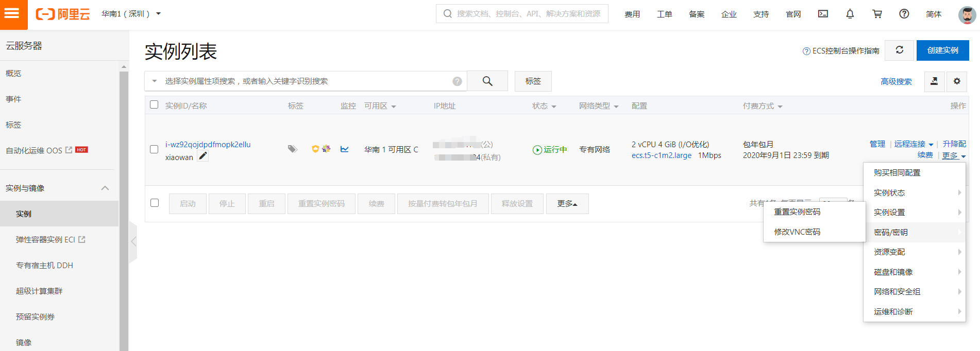Focus the instance search input field
The width and height of the screenshot is (980, 351).
(307, 81)
